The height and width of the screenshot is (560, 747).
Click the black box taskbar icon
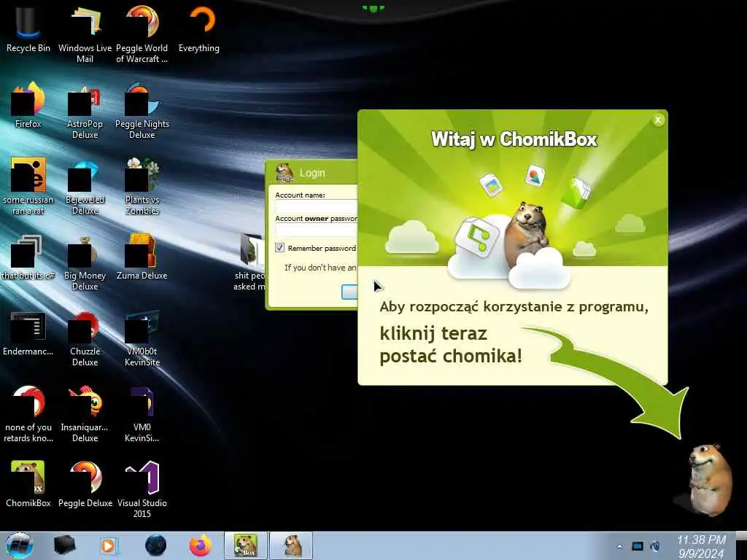pyautogui.click(x=64, y=545)
